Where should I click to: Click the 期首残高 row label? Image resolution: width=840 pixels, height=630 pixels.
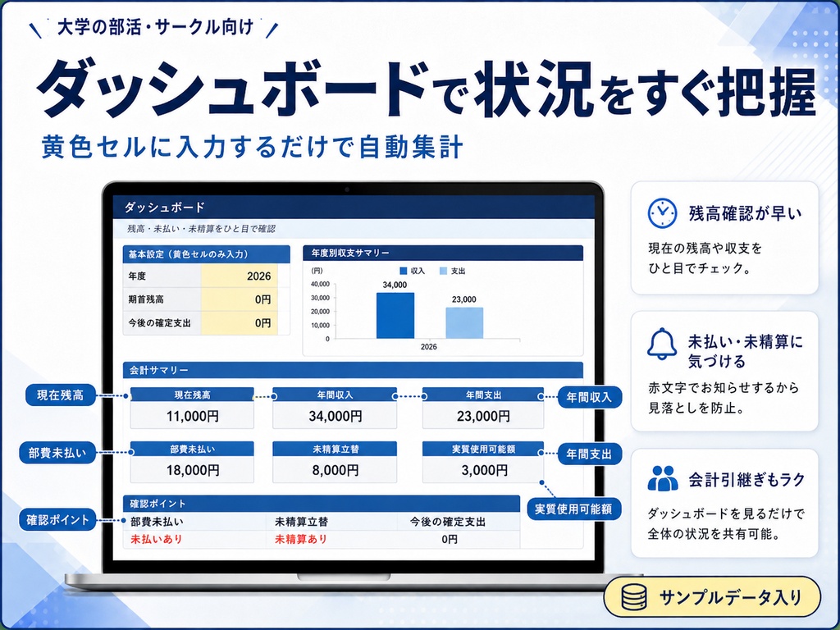(x=146, y=299)
